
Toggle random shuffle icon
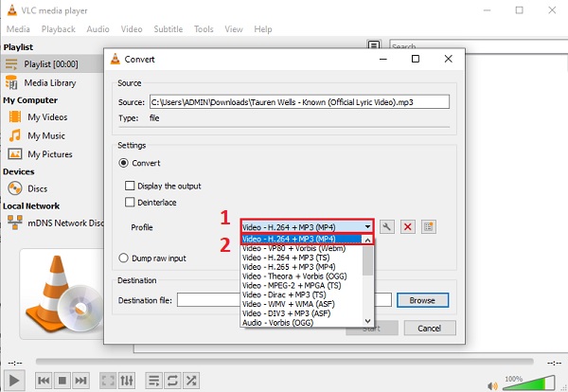(x=191, y=381)
